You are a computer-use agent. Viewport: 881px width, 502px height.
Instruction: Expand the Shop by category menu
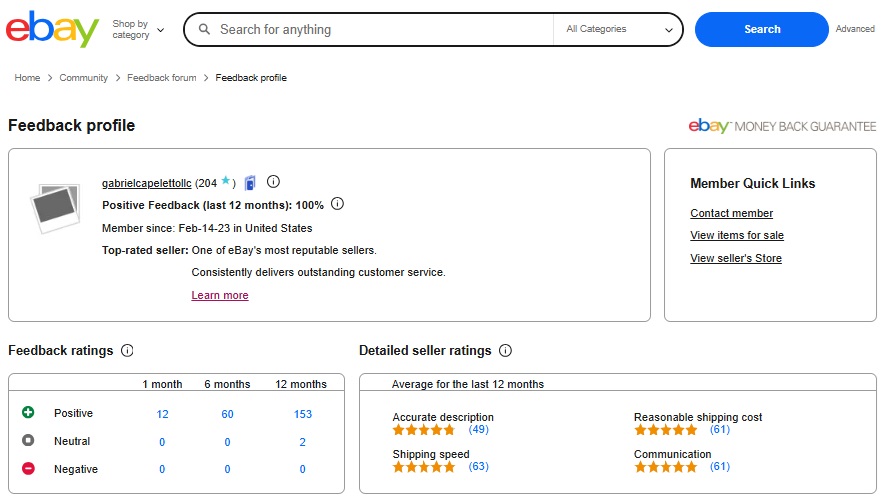pyautogui.click(x=138, y=30)
